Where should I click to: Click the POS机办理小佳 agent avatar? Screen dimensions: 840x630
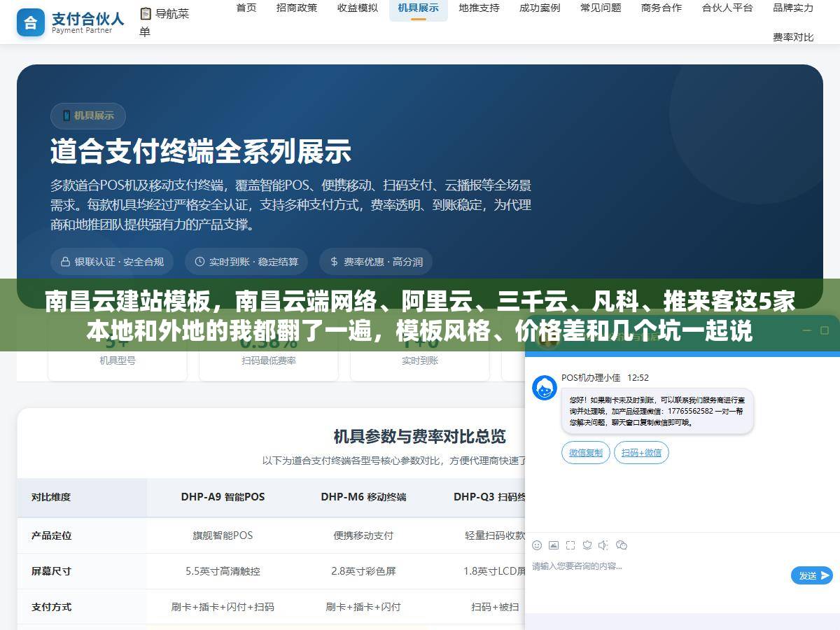[545, 388]
